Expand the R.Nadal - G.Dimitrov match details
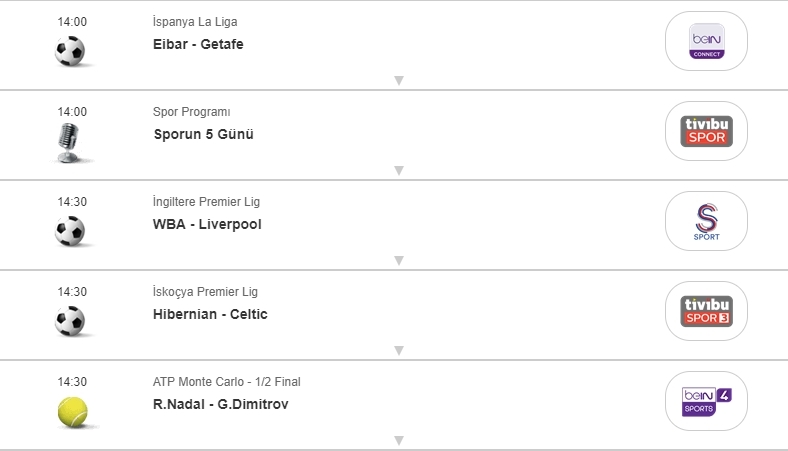Viewport: 788px width, 451px height. (398, 440)
